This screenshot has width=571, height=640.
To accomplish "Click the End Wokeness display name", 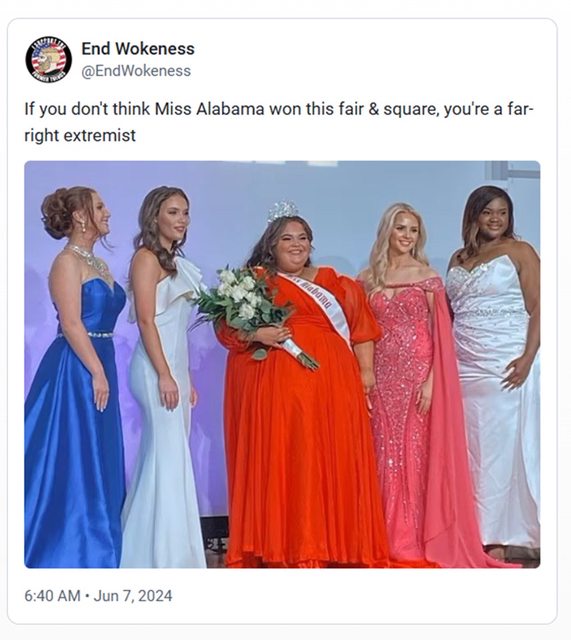I will tap(138, 49).
